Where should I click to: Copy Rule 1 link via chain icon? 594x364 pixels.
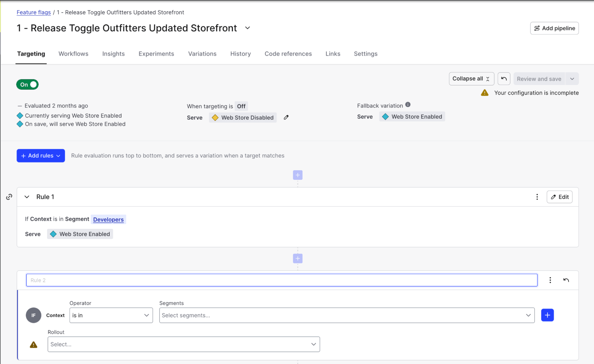[9, 197]
